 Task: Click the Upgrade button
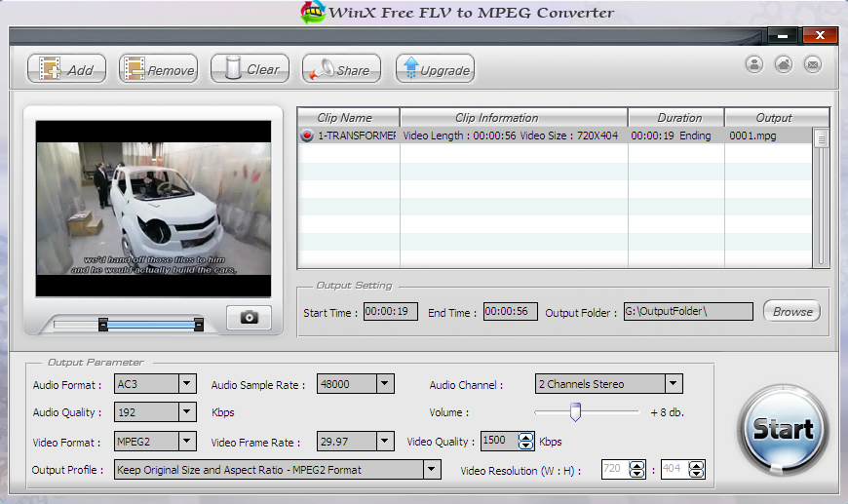[436, 68]
